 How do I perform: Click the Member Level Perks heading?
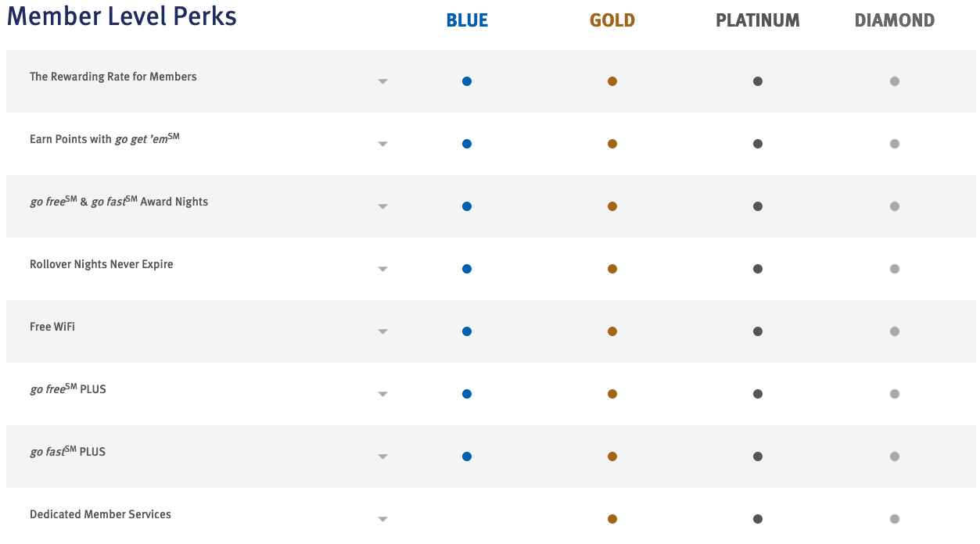pos(121,16)
